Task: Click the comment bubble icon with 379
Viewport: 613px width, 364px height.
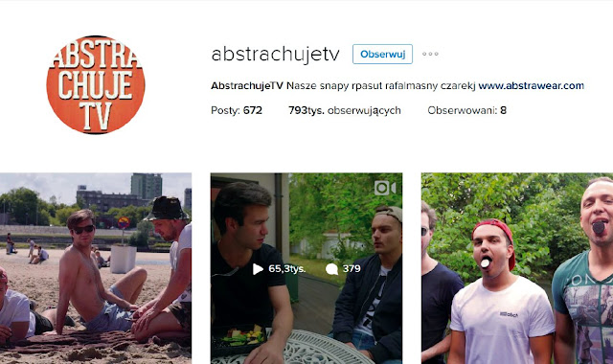Action: (x=331, y=269)
